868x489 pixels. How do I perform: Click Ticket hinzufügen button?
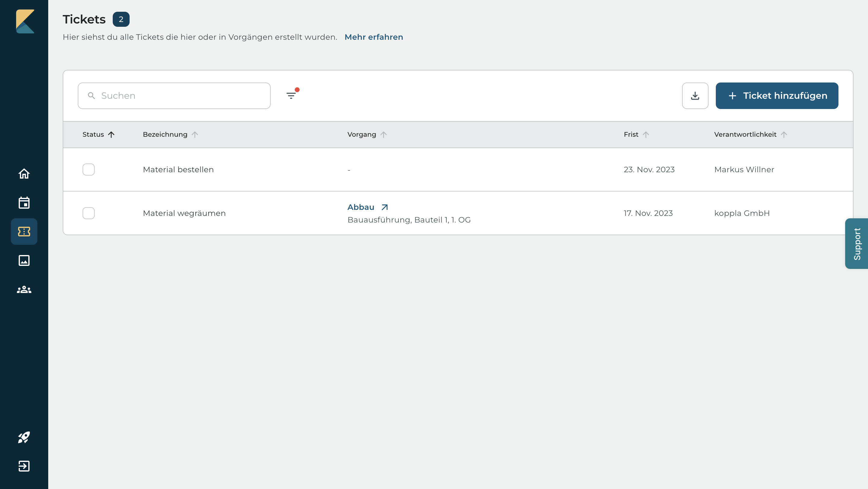coord(777,95)
